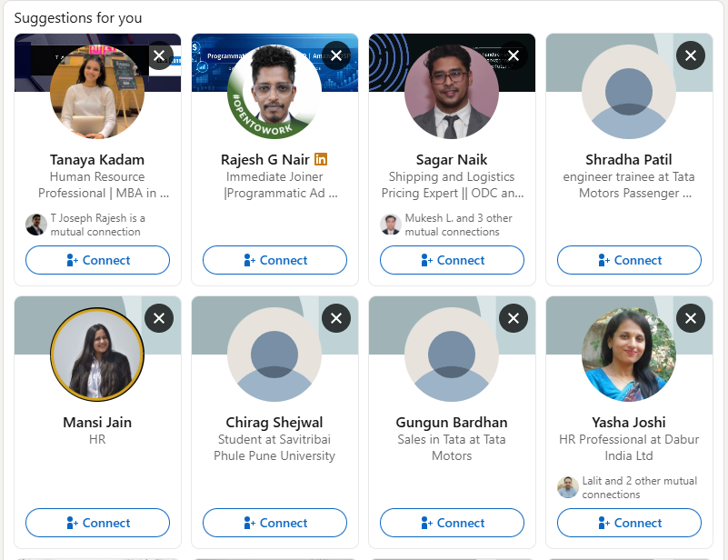Image resolution: width=728 pixels, height=560 pixels.
Task: Connect with Sagar Naik
Action: point(452,260)
